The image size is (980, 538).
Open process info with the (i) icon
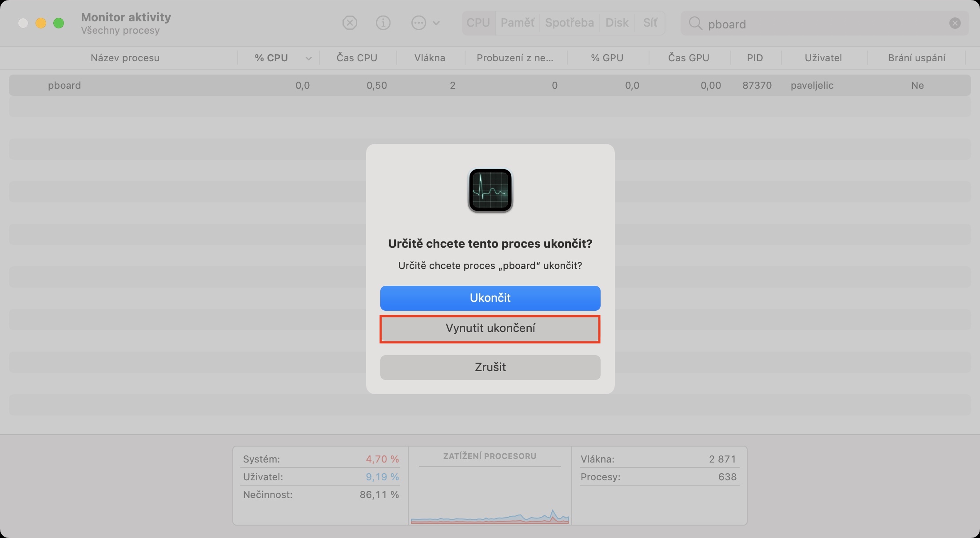pos(383,23)
